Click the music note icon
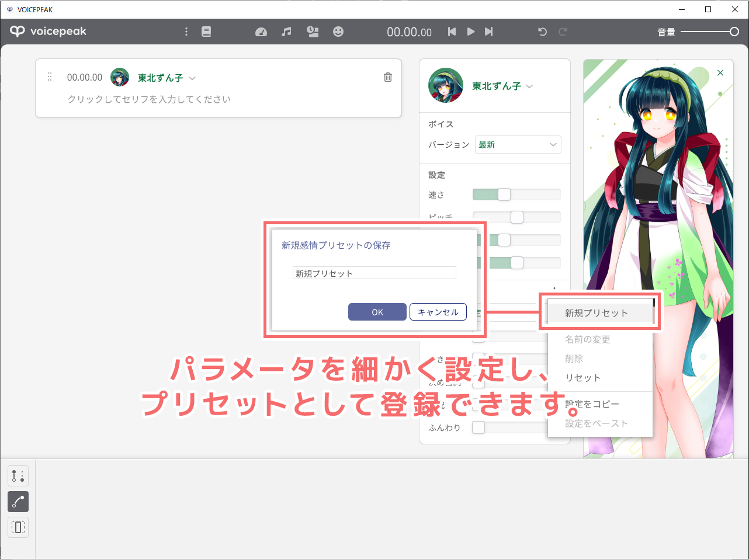This screenshot has width=749, height=560. (286, 32)
